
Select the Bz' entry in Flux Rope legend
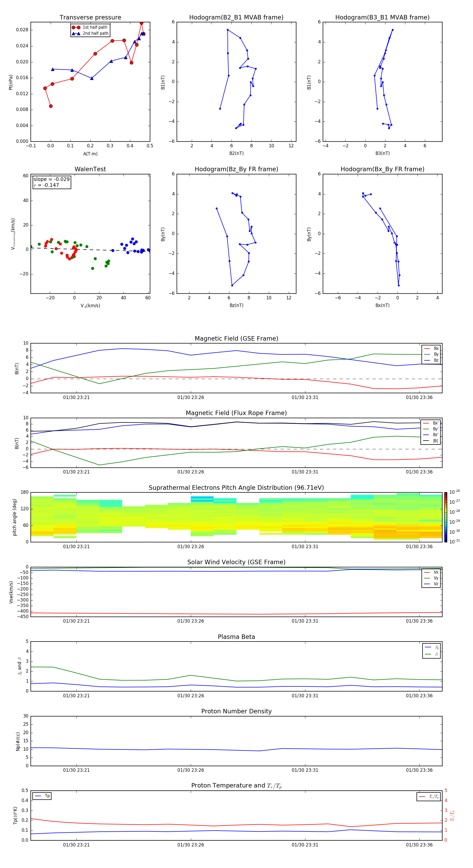pos(431,435)
